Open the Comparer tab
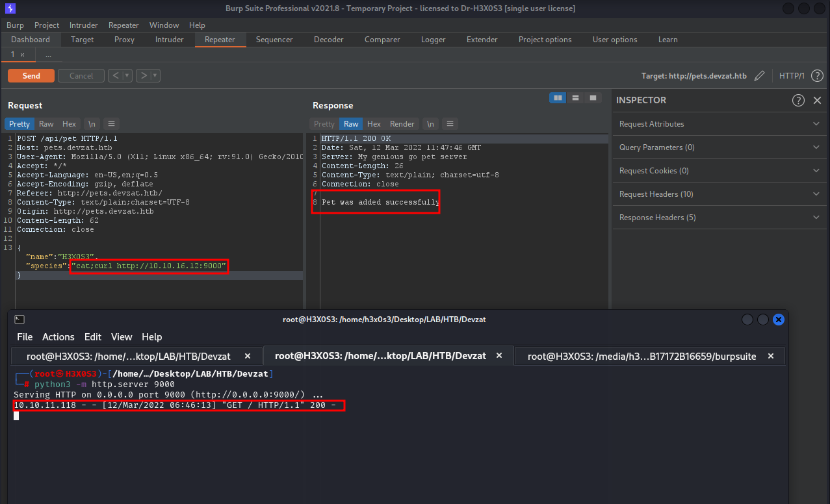830x504 pixels. click(382, 40)
